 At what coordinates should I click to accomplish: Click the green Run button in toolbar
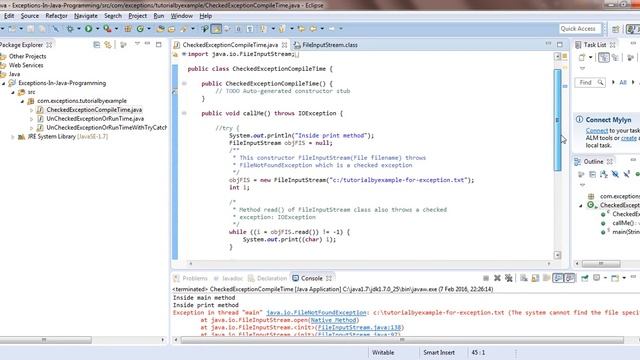88,29
